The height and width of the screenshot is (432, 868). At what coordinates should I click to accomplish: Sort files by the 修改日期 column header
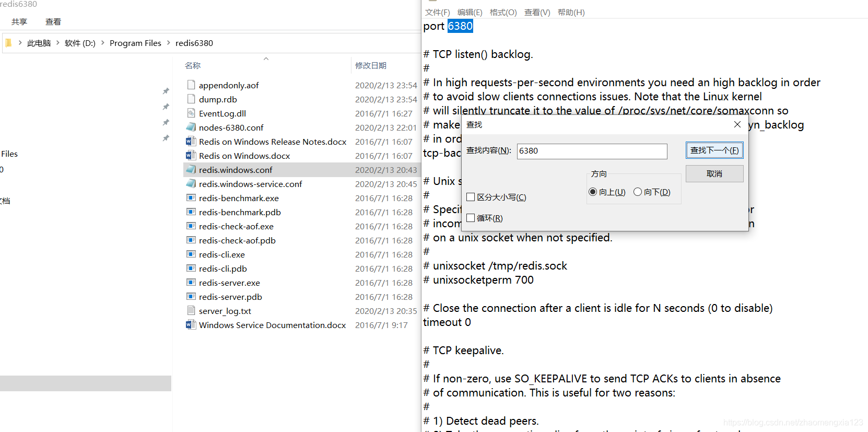tap(371, 65)
